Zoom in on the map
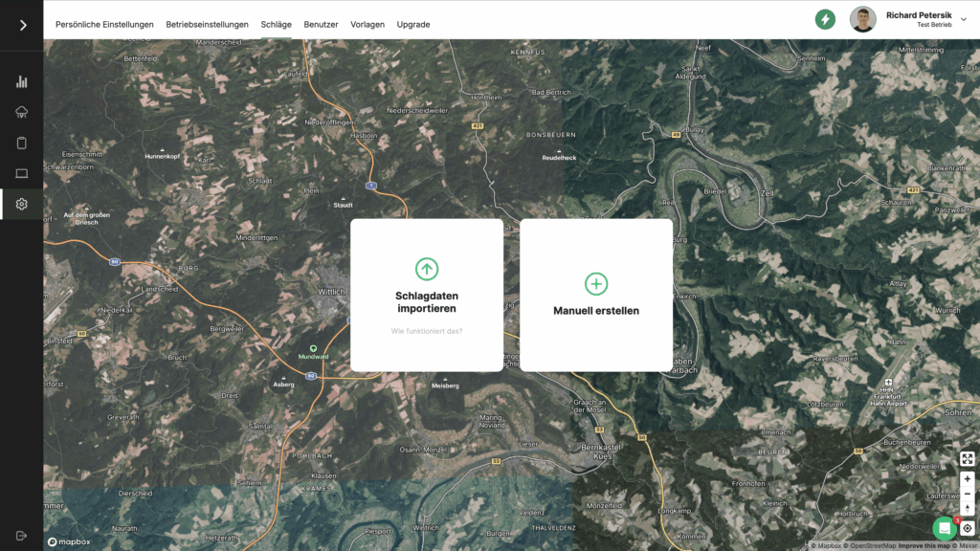 point(967,479)
